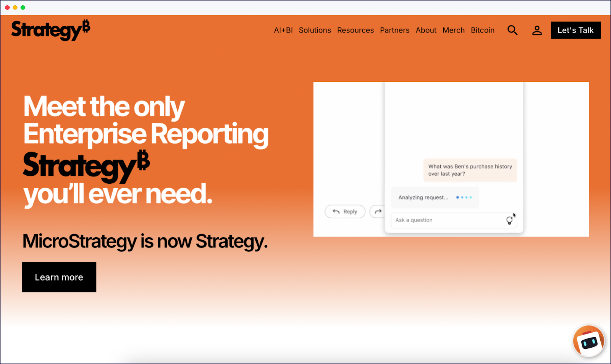Image resolution: width=611 pixels, height=364 pixels.
Task: Open the Solutions menu
Action: pos(315,30)
